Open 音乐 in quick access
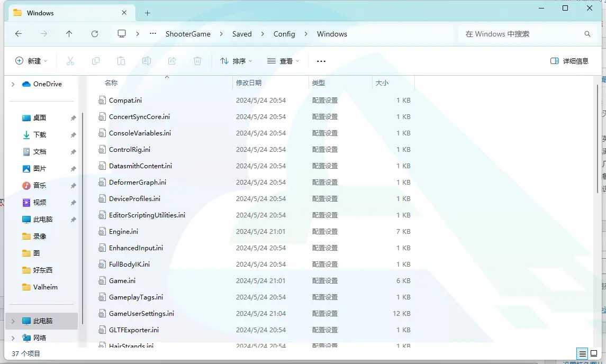This screenshot has height=364, width=606. pyautogui.click(x=40, y=186)
